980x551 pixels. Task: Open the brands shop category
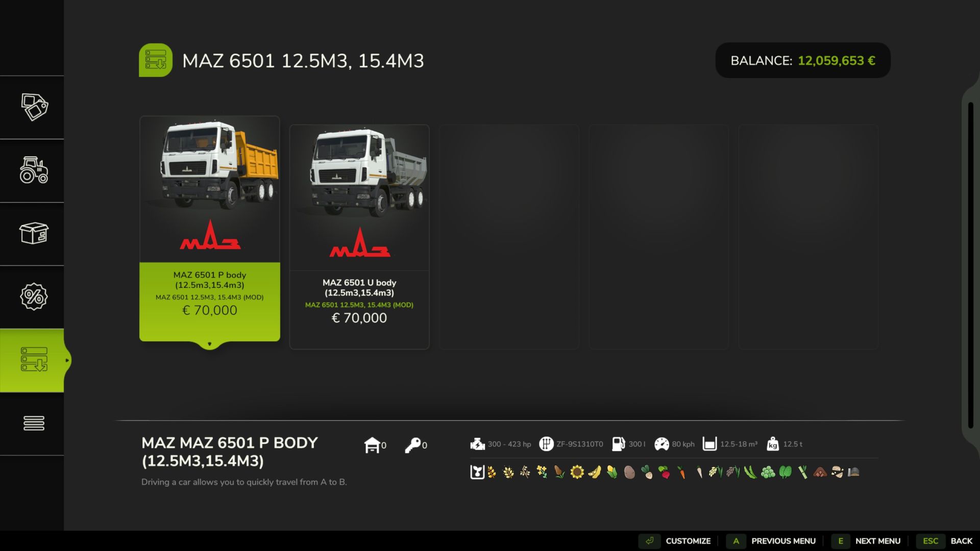point(34,107)
